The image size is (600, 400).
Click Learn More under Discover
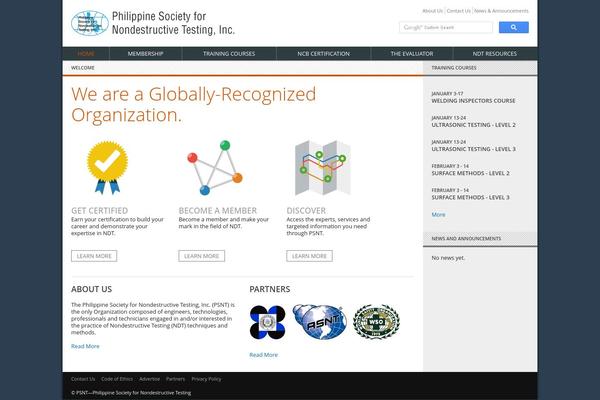(309, 256)
